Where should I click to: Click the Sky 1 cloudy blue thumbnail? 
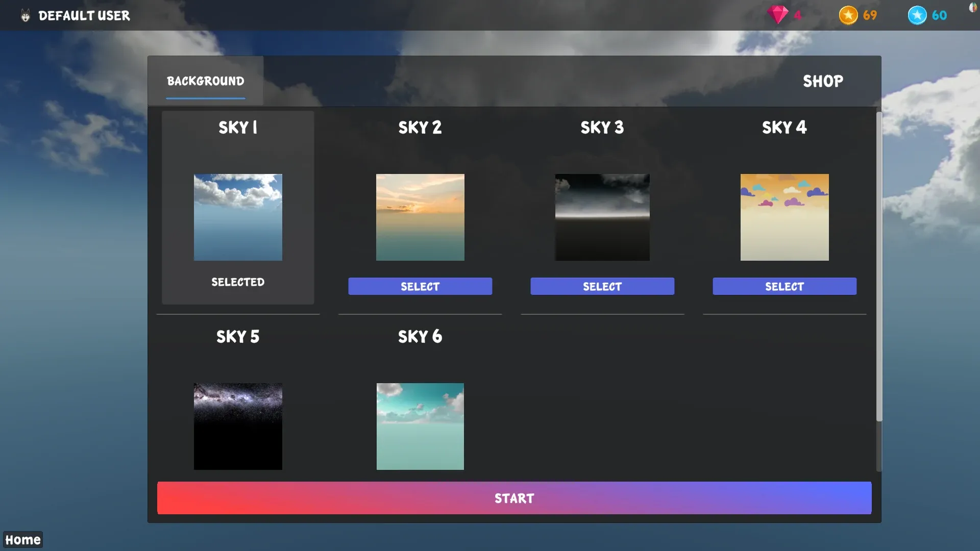[x=238, y=217]
